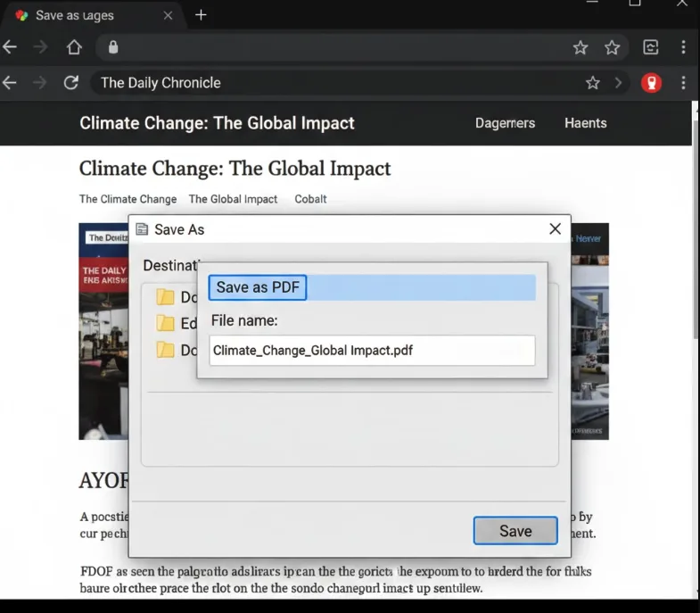Open the Haents navigation item
700x613 pixels.
(x=585, y=123)
